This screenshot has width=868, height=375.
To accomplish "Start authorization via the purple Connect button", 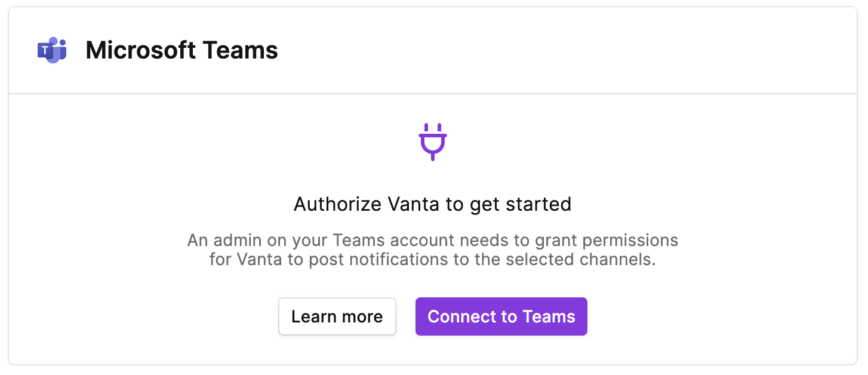I will [501, 316].
